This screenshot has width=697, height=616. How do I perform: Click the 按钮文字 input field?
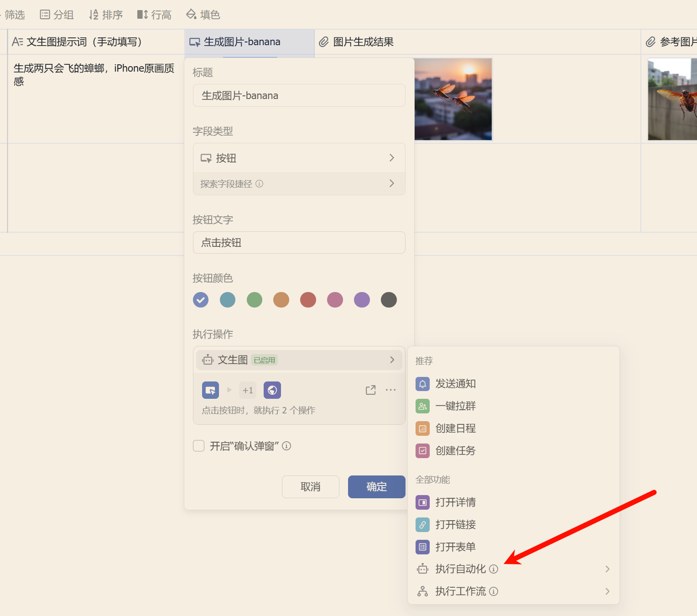click(x=299, y=243)
